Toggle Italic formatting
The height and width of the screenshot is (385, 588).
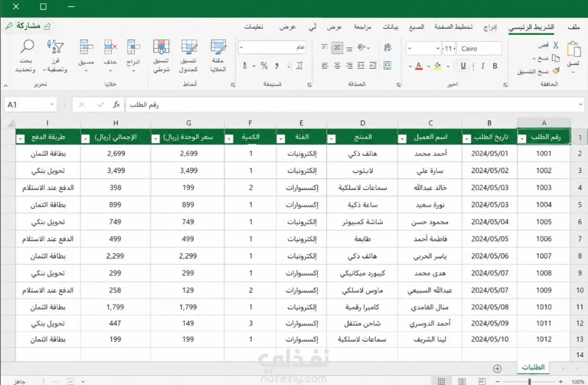click(x=482, y=66)
